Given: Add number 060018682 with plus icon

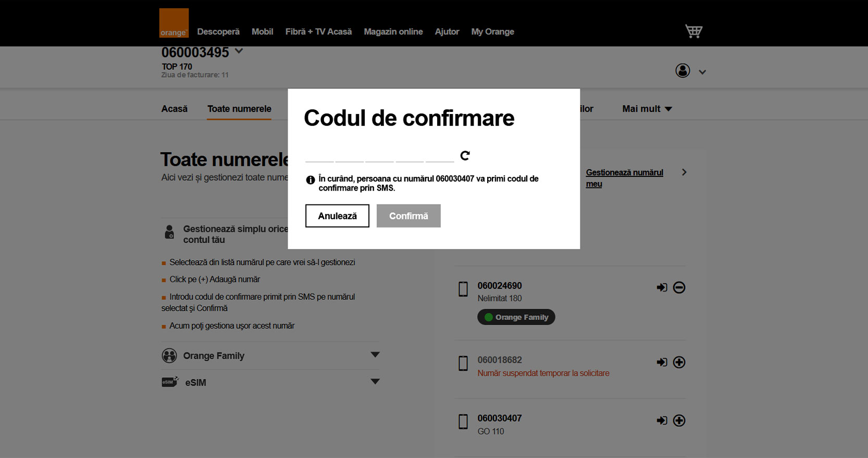Looking at the screenshot, I should point(679,362).
